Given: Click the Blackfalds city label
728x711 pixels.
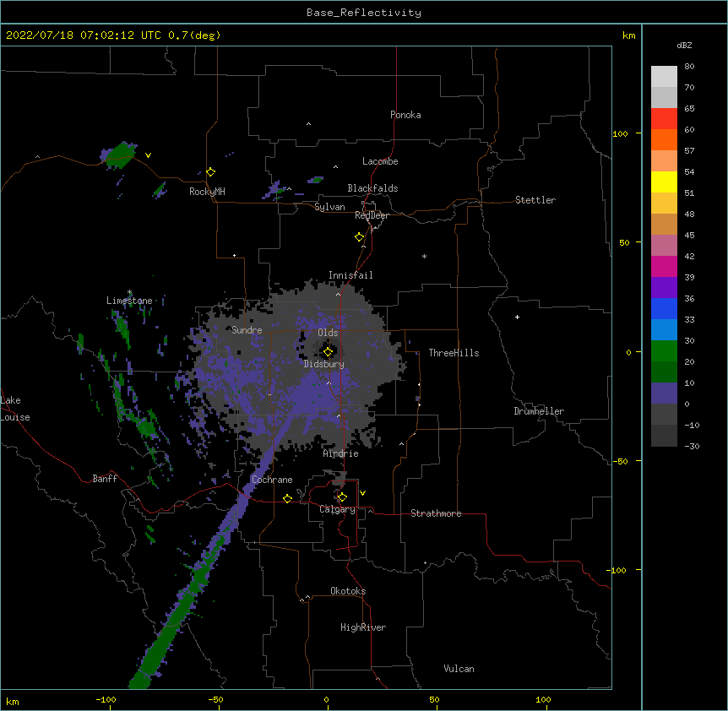Looking at the screenshot, I should coord(372,188).
